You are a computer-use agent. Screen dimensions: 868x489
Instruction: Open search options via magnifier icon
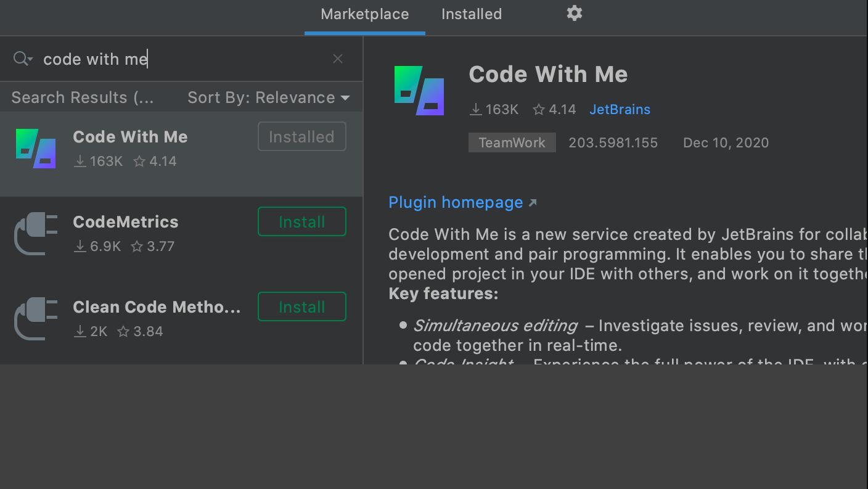[23, 59]
